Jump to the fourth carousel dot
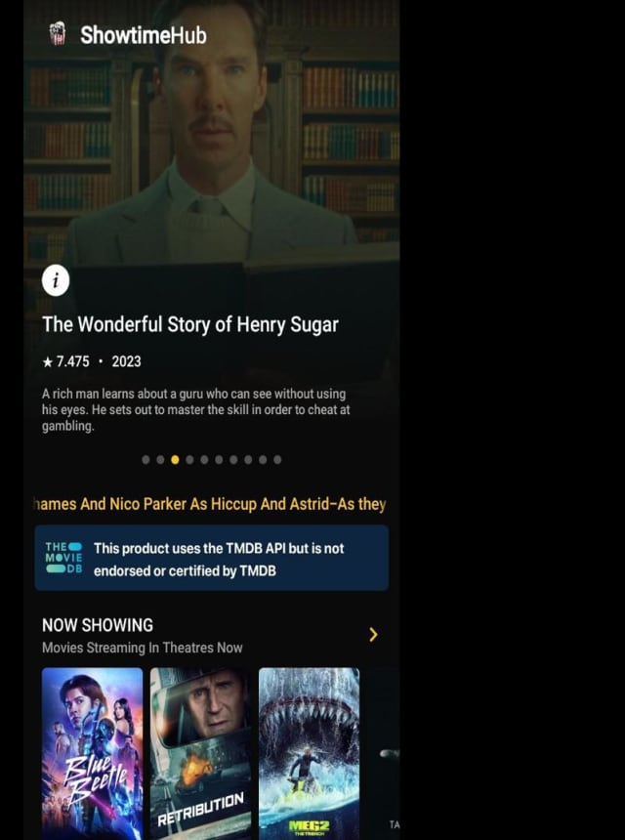625x840 pixels. tap(189, 460)
